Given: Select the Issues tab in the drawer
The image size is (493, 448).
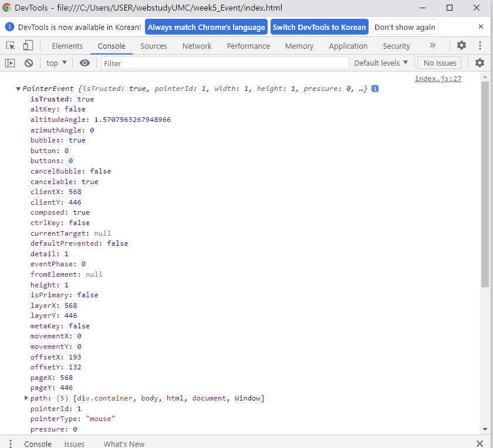Looking at the screenshot, I should 74,443.
